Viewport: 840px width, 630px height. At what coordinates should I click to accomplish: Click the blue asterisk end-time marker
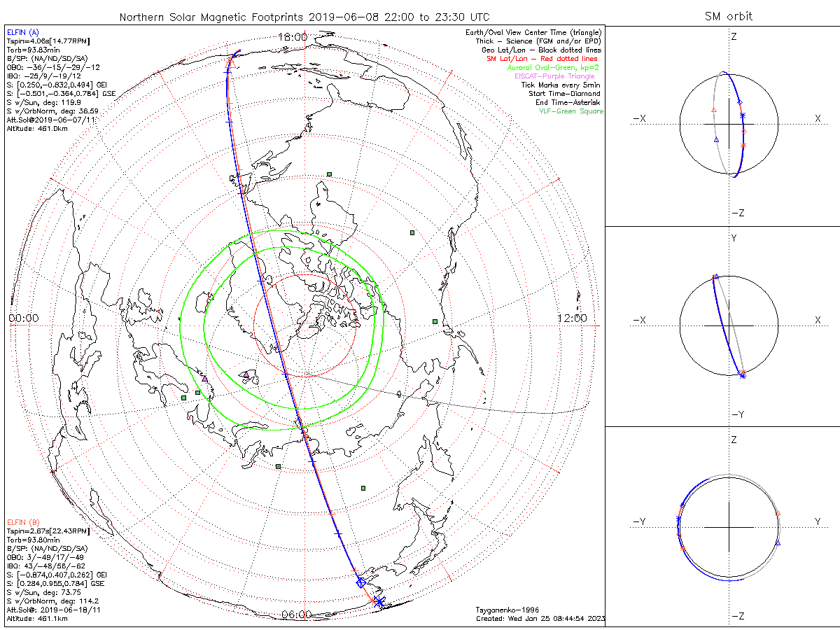pos(379,601)
